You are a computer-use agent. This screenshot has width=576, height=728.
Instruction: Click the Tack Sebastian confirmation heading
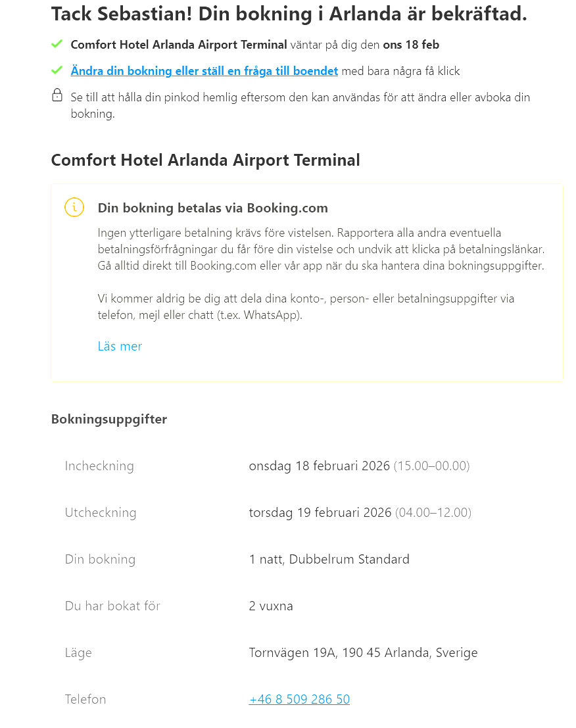[289, 14]
